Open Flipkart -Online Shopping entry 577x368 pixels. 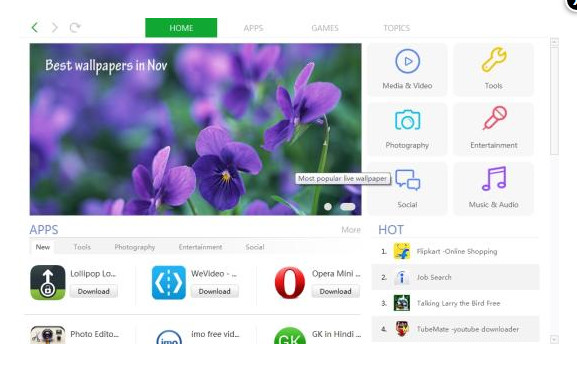(457, 251)
